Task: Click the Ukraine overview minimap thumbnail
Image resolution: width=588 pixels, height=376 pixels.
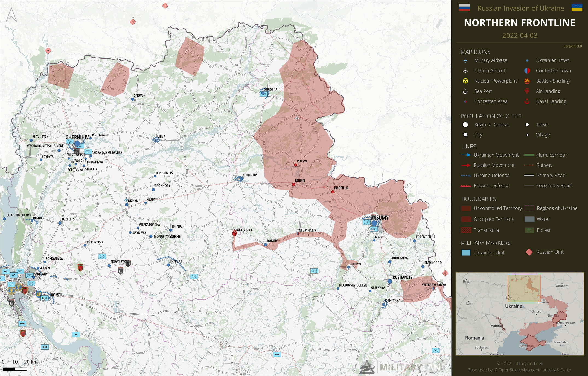Action: [520, 314]
